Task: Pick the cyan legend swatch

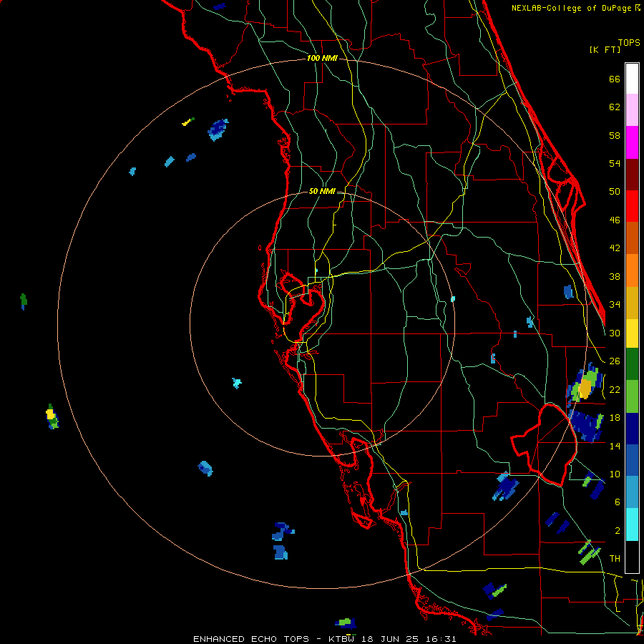Action: click(x=632, y=525)
